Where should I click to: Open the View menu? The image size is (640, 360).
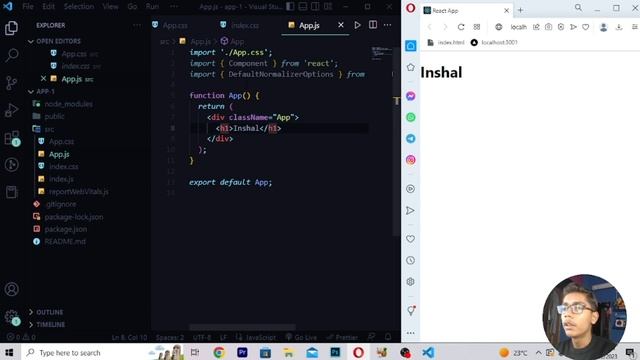[x=110, y=7]
